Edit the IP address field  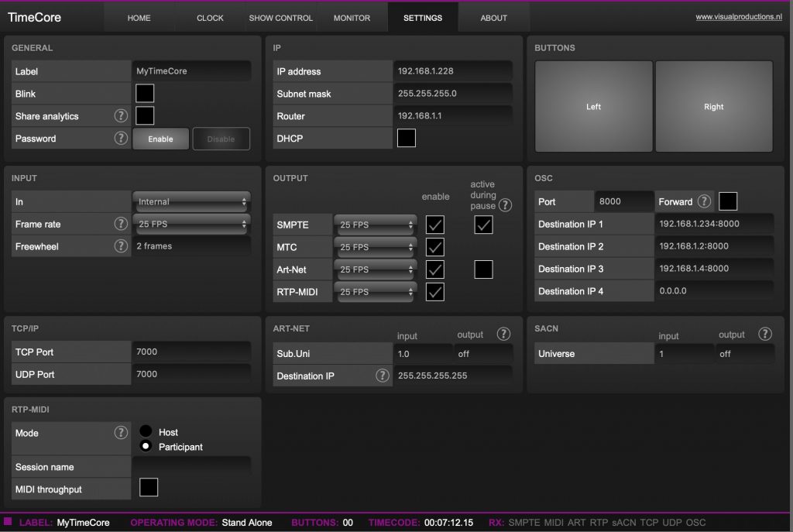[452, 70]
